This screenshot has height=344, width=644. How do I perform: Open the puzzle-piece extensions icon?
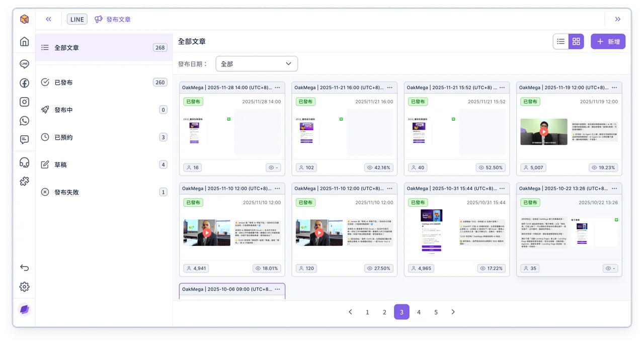click(24, 181)
